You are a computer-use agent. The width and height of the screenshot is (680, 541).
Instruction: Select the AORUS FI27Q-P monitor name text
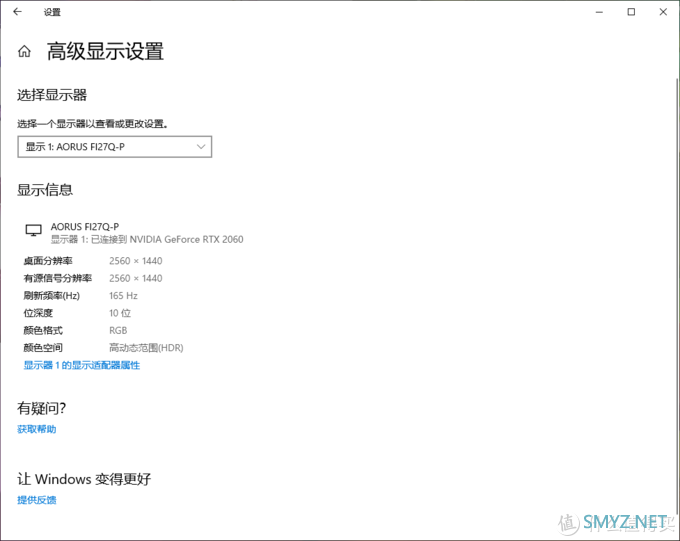tap(85, 226)
